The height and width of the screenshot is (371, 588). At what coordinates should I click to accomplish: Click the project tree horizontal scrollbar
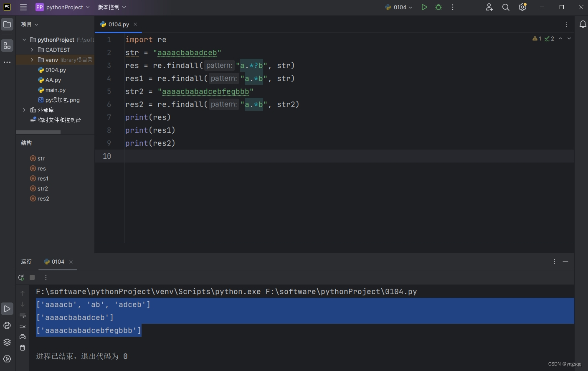coord(38,132)
